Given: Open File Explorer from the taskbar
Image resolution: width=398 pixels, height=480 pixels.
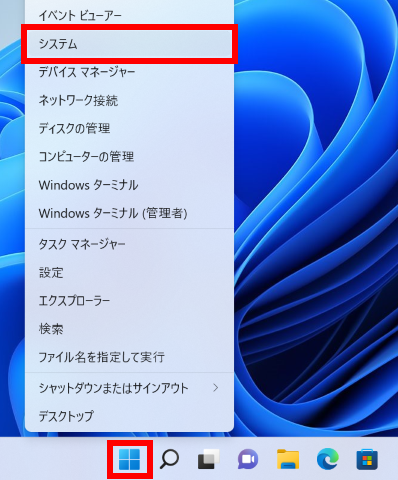Looking at the screenshot, I should (x=288, y=459).
